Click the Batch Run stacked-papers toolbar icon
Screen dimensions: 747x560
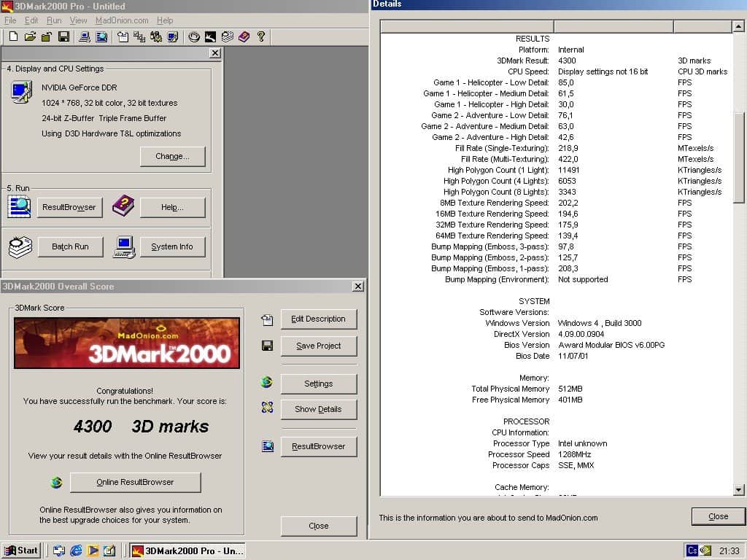click(x=228, y=36)
